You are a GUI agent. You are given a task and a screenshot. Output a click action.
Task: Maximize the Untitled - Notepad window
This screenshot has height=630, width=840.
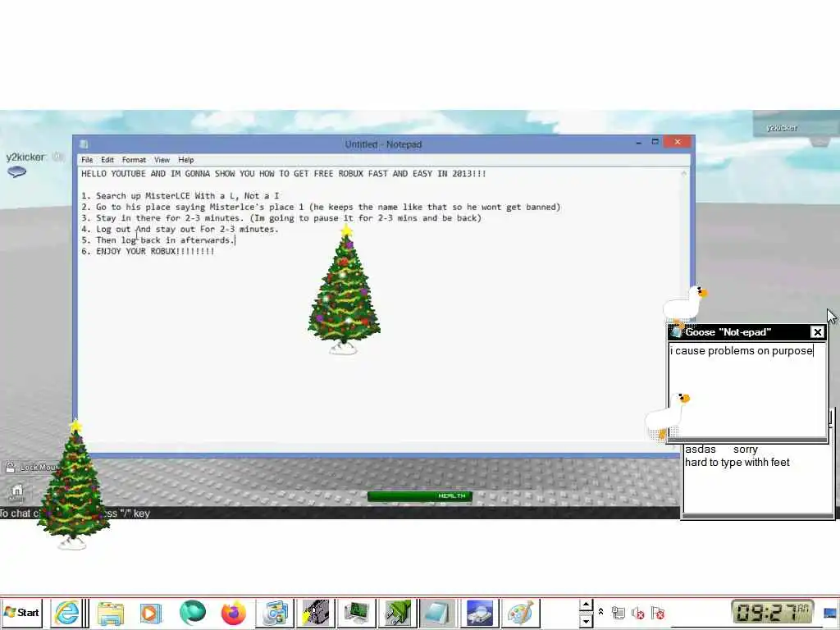coord(655,142)
